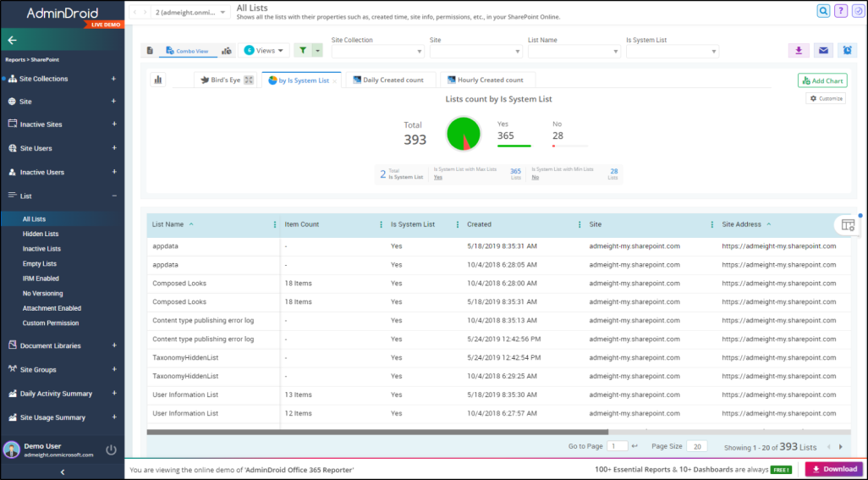
Task: Click the Customize chart button
Action: [826, 98]
